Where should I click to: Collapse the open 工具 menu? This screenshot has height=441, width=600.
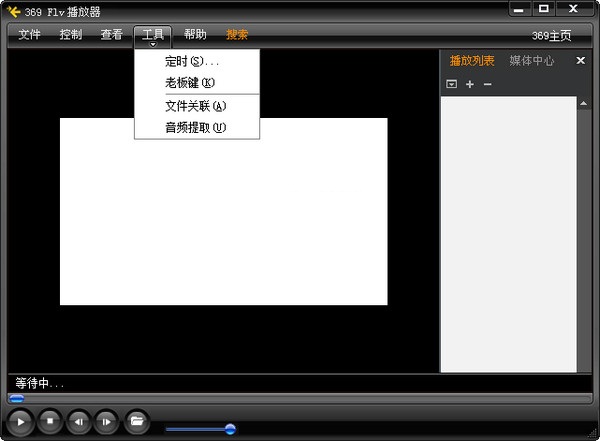(x=152, y=35)
